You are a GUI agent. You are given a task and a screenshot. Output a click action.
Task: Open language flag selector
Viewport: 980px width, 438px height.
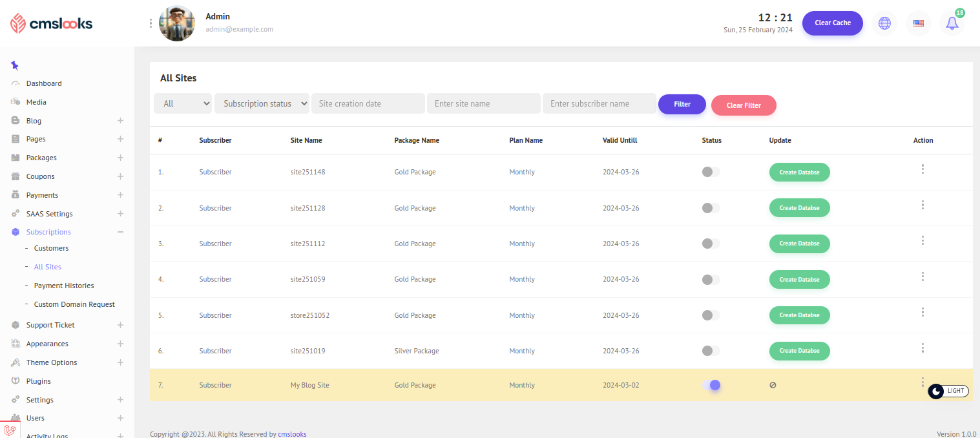point(918,23)
